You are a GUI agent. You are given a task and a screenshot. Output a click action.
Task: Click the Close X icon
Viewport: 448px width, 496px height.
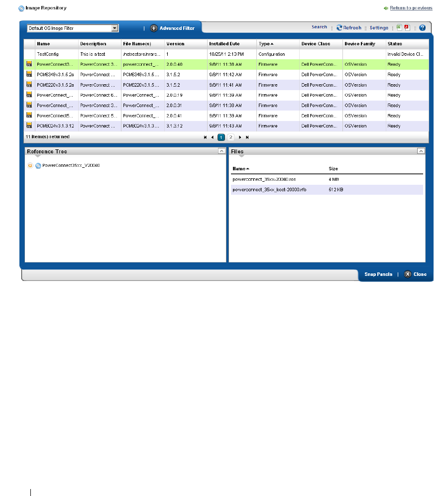pos(408,274)
